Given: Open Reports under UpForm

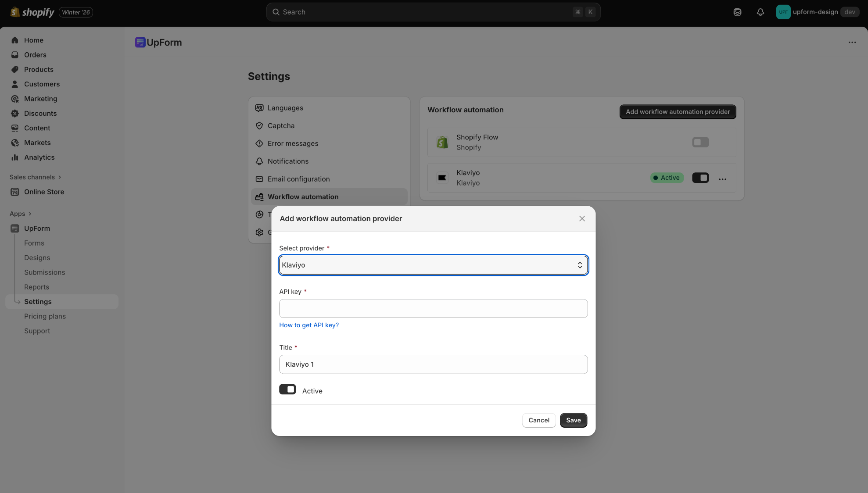Looking at the screenshot, I should point(36,287).
